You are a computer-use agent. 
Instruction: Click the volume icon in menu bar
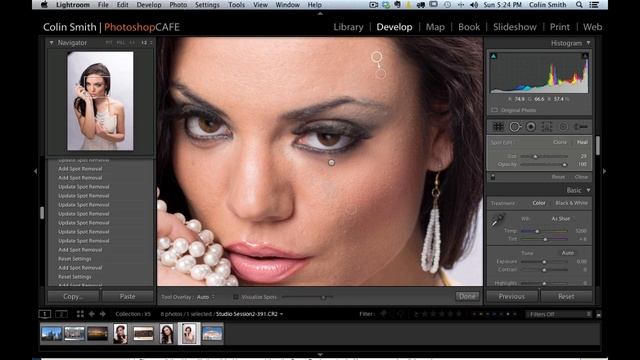click(474, 5)
